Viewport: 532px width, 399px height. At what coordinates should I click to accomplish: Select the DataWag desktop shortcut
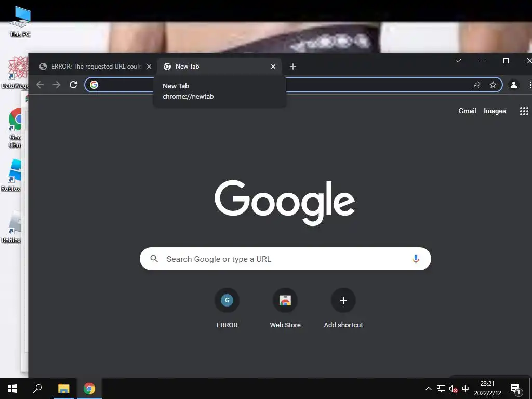click(x=16, y=72)
